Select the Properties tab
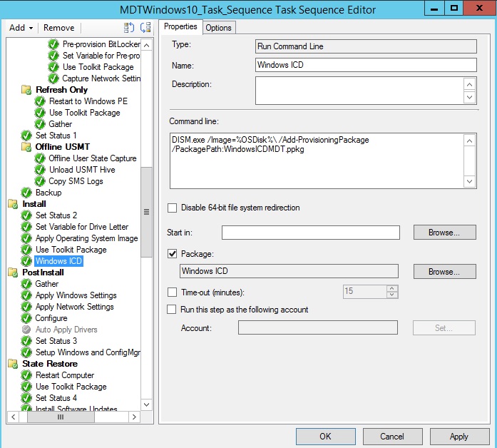The width and height of the screenshot is (497, 448). click(x=180, y=27)
